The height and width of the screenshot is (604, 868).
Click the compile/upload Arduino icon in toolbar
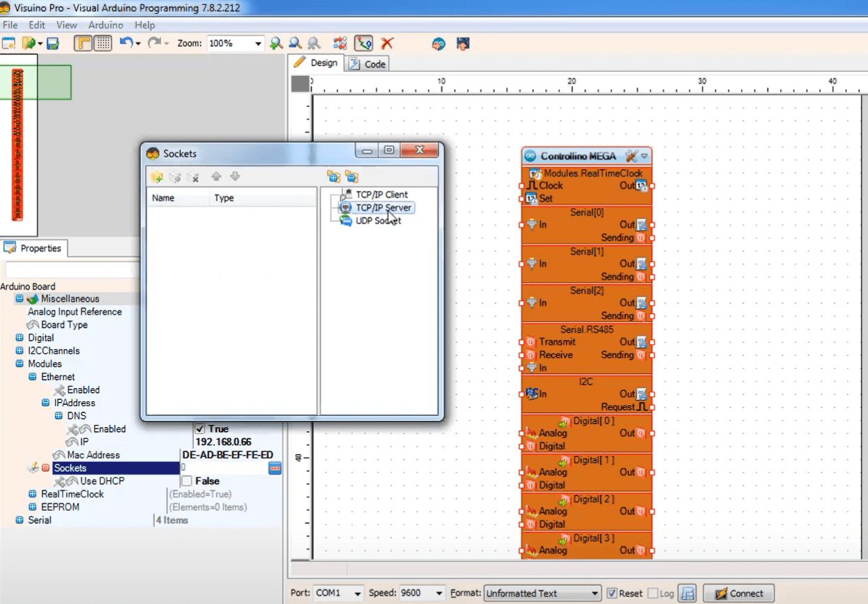pos(439,43)
